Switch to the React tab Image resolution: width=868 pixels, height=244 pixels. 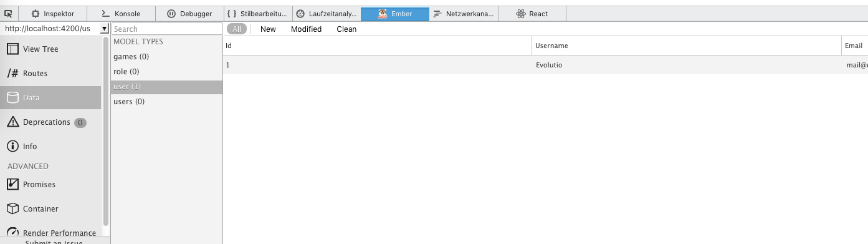[532, 14]
